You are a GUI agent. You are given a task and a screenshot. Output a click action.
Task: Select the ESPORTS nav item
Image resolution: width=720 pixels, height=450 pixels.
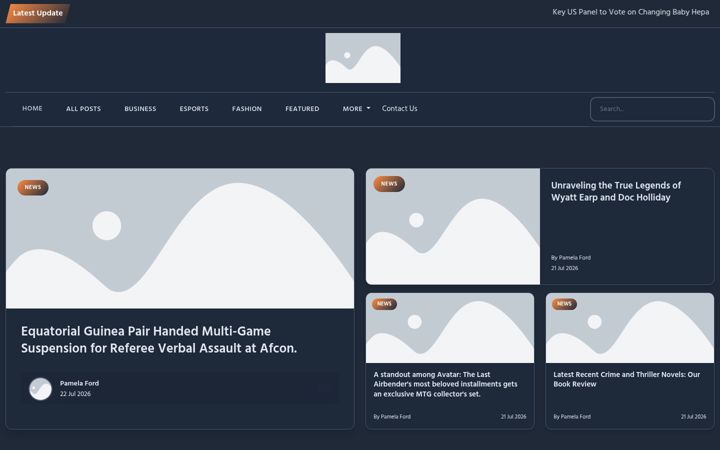[x=194, y=109]
